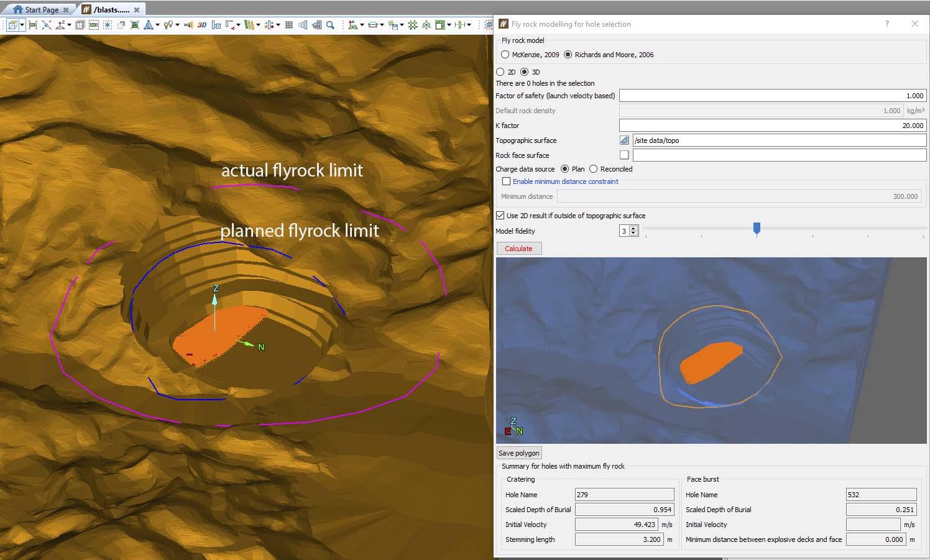Click the grid display toolbar icon
Screen dimensions: 930x560
pyautogui.click(x=288, y=25)
